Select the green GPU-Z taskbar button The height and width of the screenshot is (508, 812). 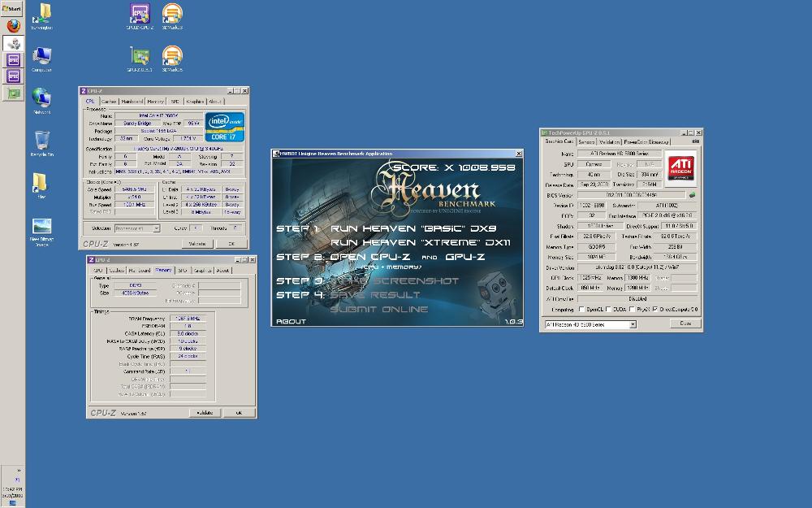pos(14,93)
